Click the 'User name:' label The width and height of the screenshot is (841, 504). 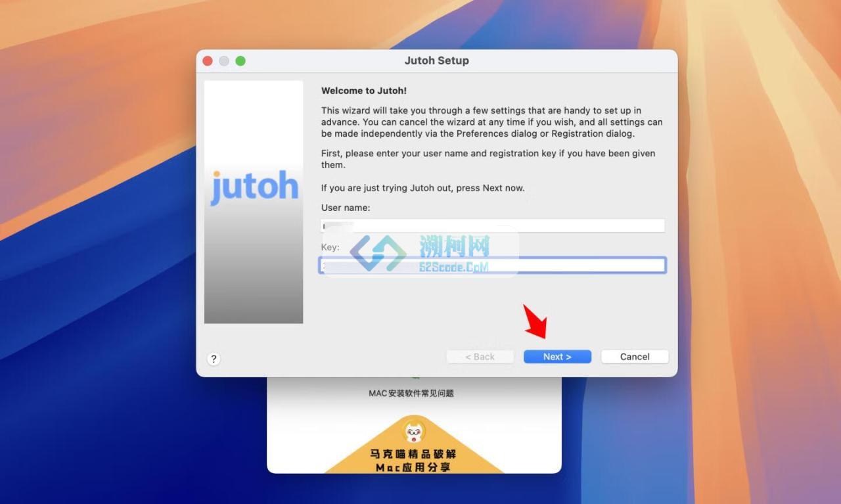coord(346,208)
